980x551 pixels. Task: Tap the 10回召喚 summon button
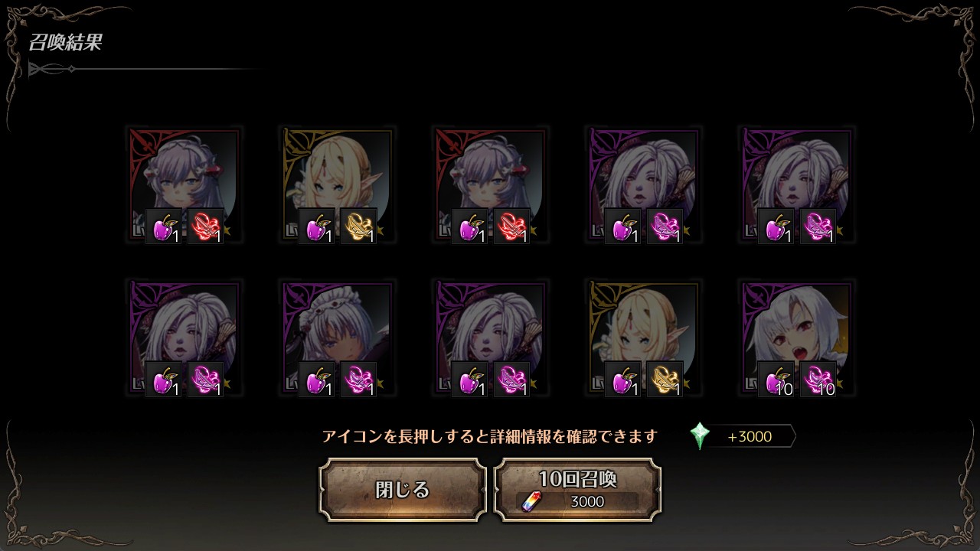577,490
